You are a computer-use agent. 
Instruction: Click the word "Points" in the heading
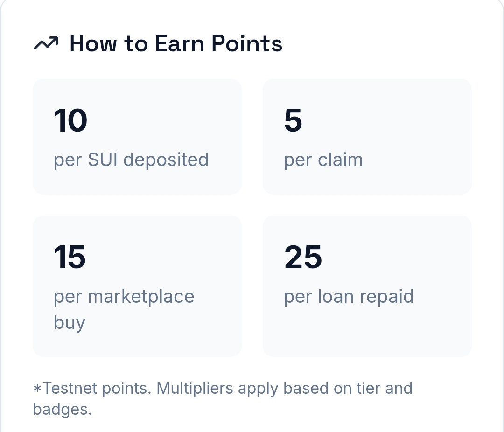coord(247,44)
